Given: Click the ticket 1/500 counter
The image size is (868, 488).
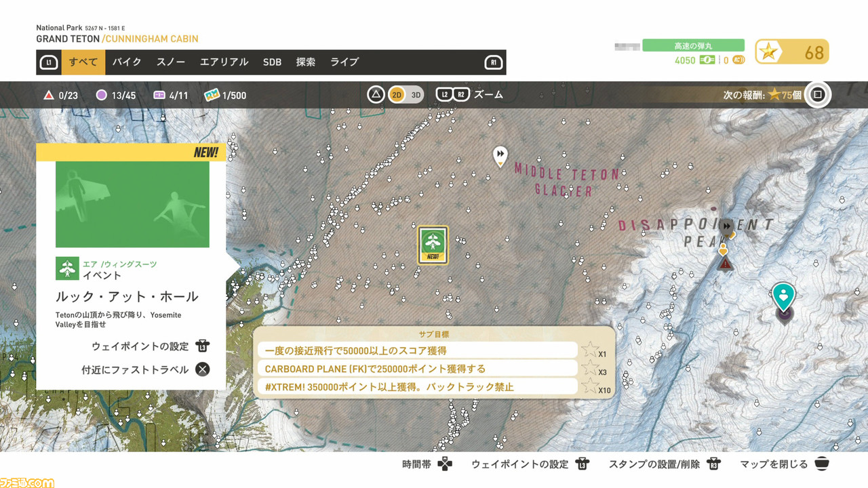Looking at the screenshot, I should pyautogui.click(x=225, y=96).
